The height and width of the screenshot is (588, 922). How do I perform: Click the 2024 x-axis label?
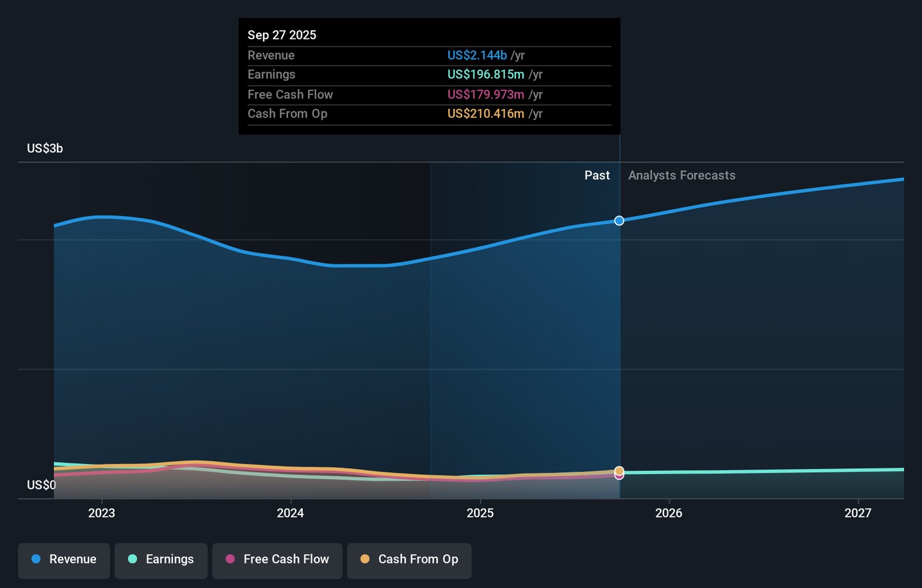[290, 513]
